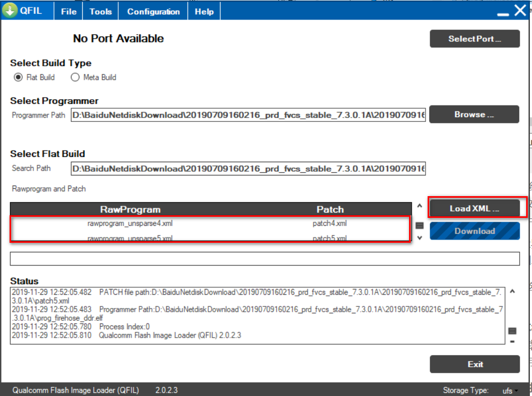Select the Flat Build radio button
The height and width of the screenshot is (396, 532).
pos(18,77)
